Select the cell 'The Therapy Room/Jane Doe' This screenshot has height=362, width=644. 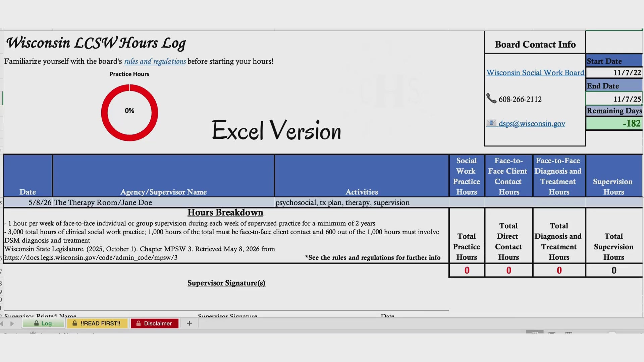(163, 202)
